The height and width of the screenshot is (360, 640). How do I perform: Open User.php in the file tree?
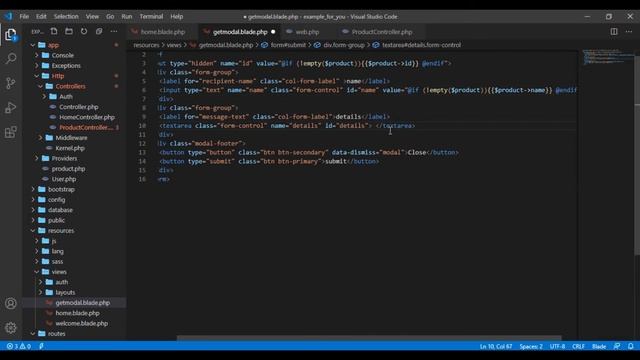[64, 179]
